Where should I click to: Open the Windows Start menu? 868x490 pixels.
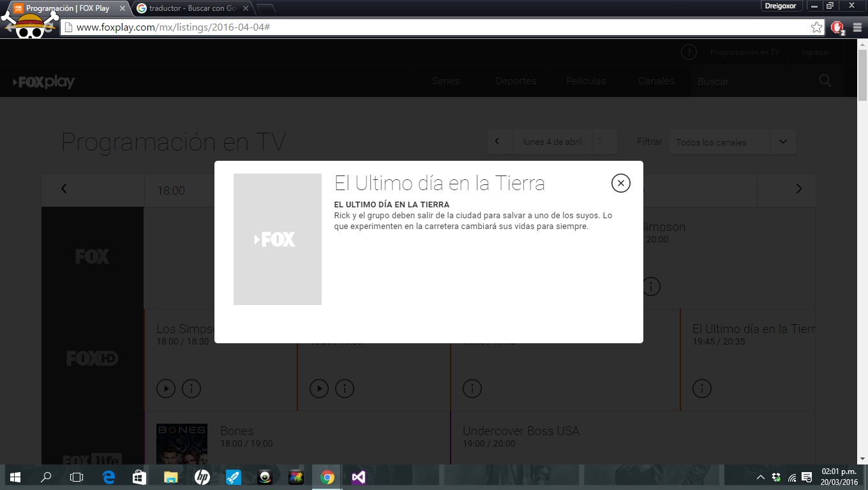pos(15,477)
